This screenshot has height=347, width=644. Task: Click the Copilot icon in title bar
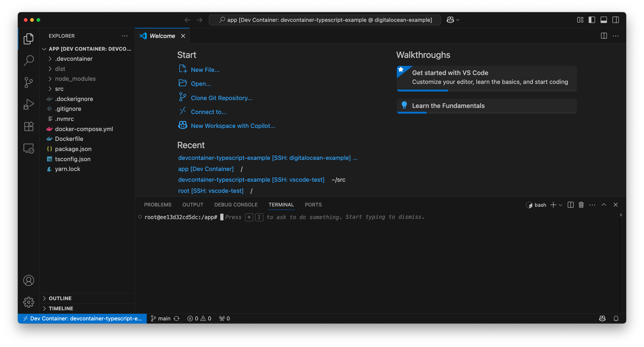(x=450, y=20)
